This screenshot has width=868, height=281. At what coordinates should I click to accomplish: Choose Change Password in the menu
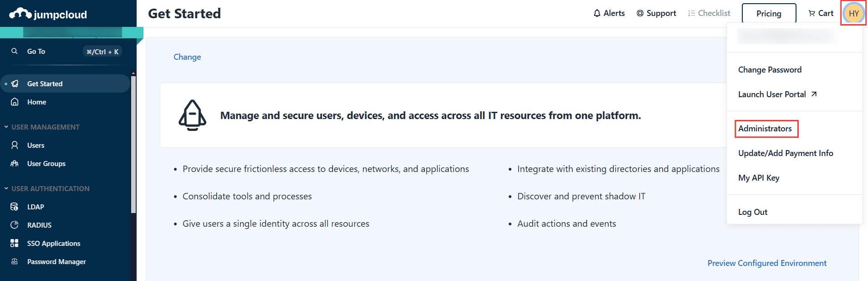(x=770, y=70)
